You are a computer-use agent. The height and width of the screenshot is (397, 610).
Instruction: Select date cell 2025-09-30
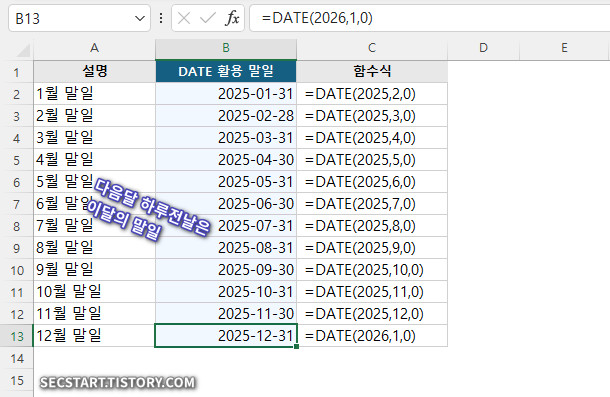[x=226, y=270]
